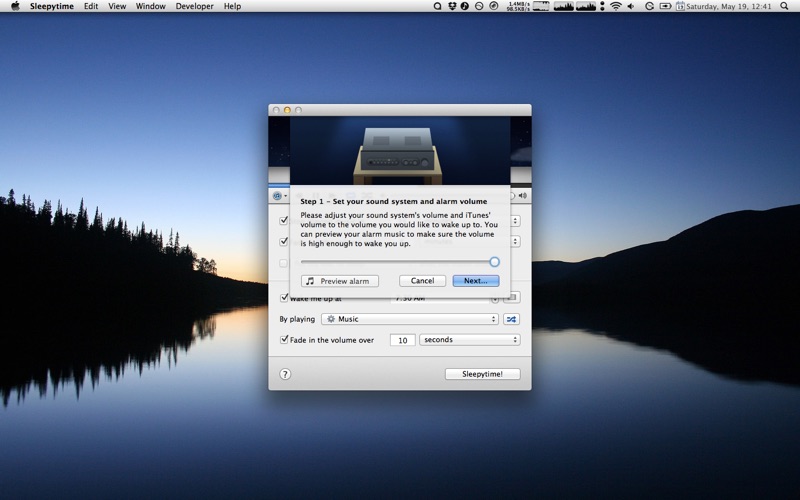Screen dimensions: 800x500
Task: Toggle the Wake me up at checkbox
Action: [284, 297]
